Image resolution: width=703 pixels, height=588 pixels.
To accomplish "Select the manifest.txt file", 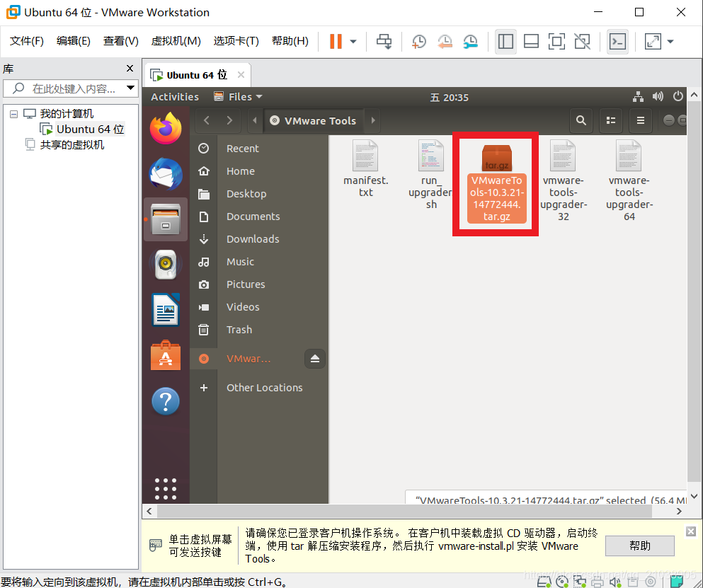I will pyautogui.click(x=365, y=168).
